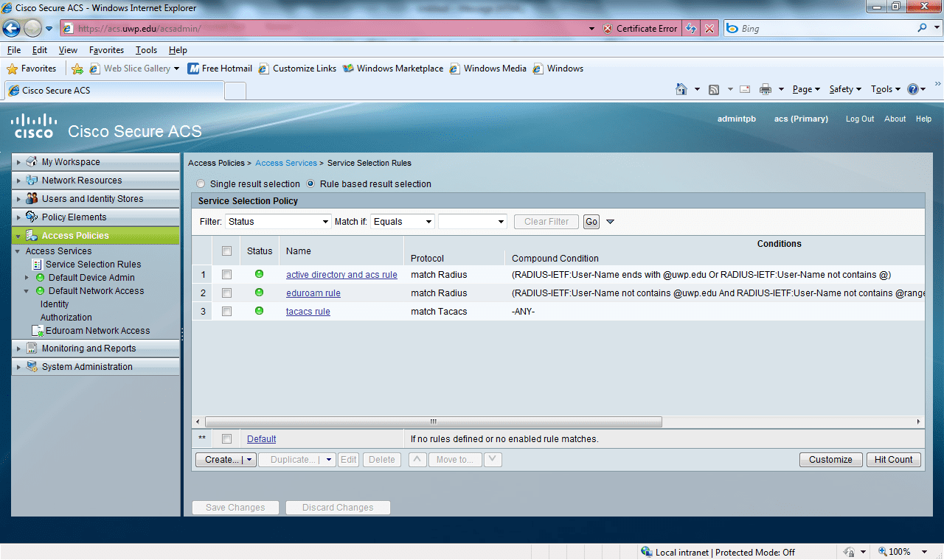Click the move rule down arrow button
The image size is (944, 560).
(x=493, y=459)
